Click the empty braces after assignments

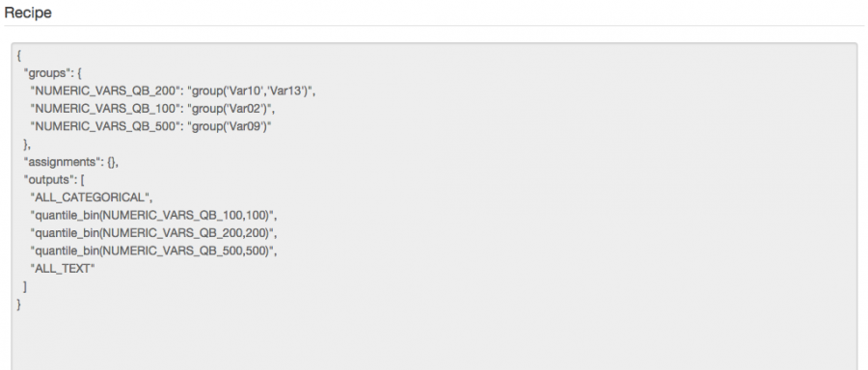click(112, 162)
